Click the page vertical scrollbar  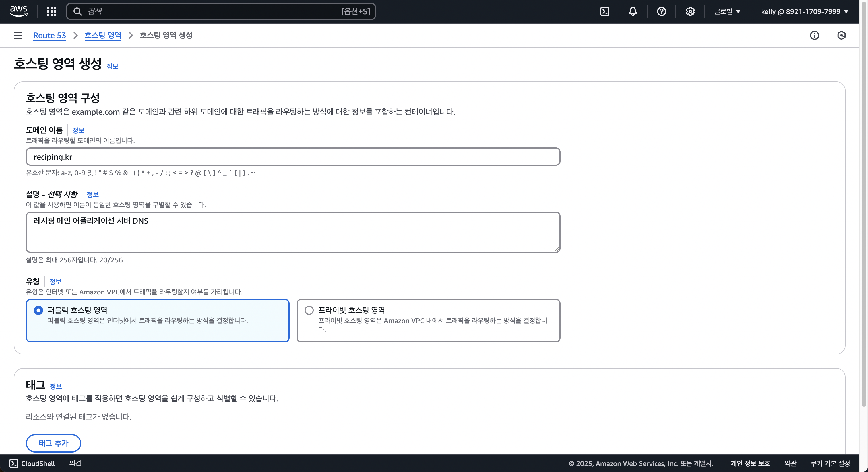click(864, 202)
